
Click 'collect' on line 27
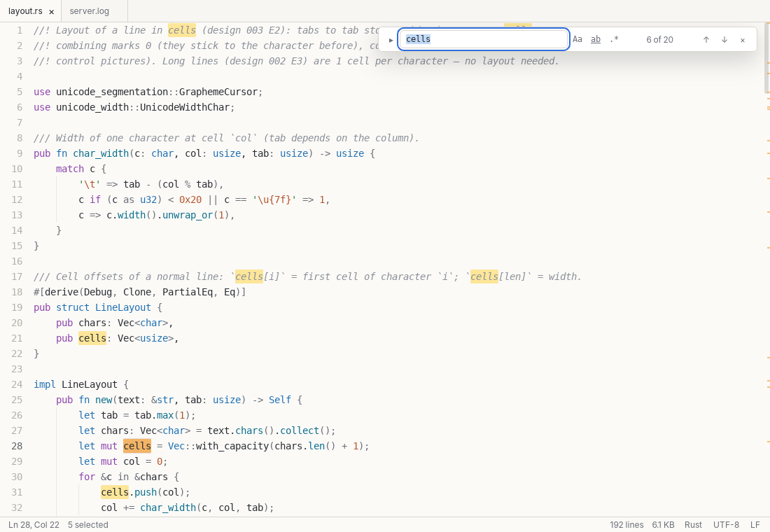coord(300,430)
